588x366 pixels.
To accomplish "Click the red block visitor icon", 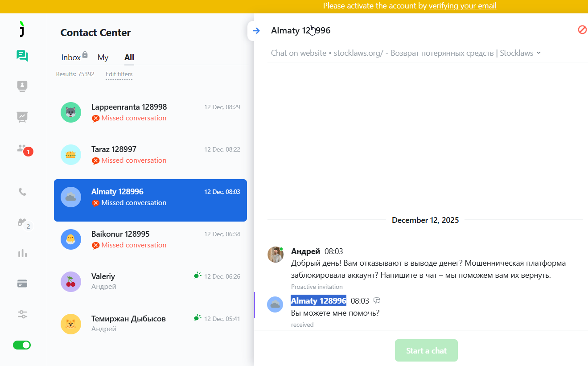I will coord(582,30).
